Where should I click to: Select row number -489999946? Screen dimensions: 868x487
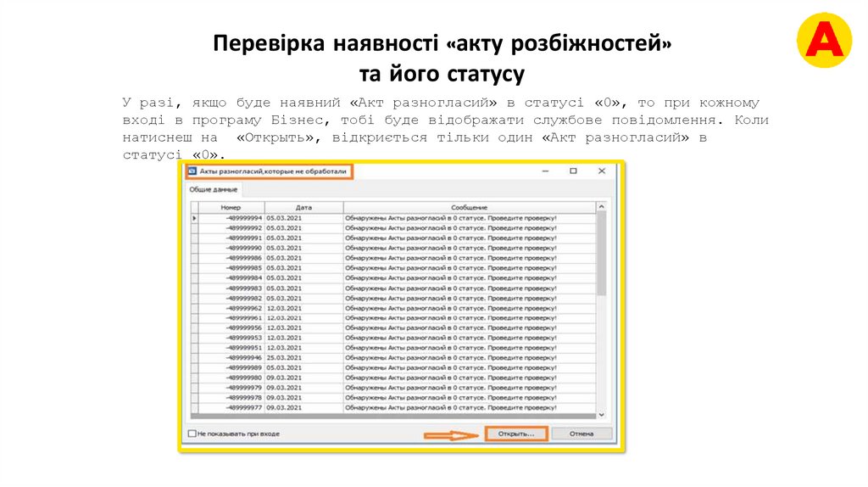pos(393,358)
